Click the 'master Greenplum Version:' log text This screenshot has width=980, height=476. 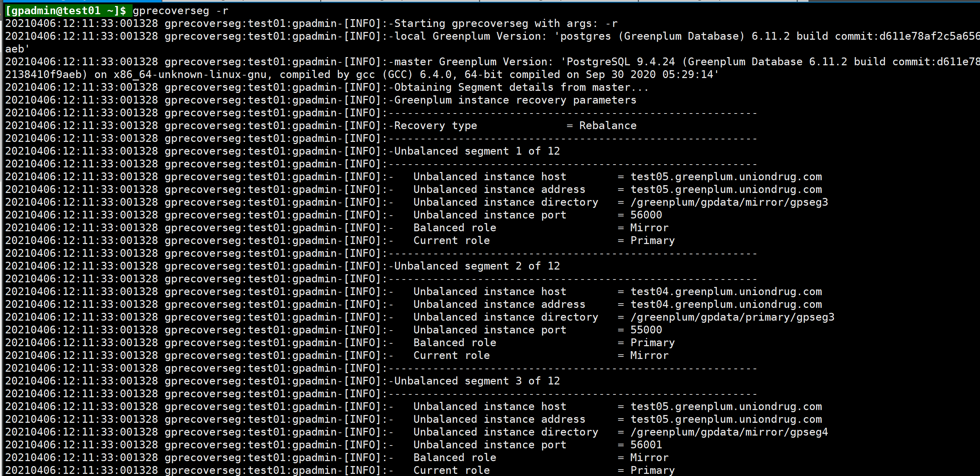click(473, 62)
